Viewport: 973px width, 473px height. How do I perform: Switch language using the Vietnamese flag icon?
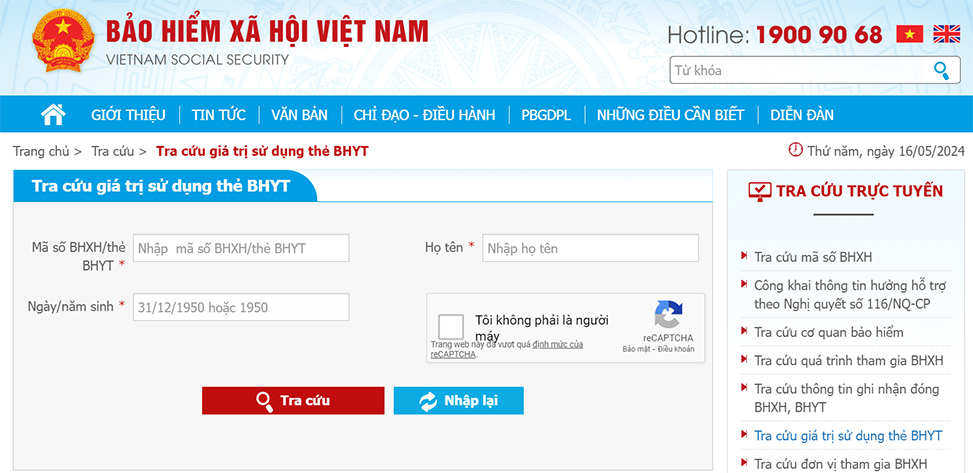click(x=910, y=34)
